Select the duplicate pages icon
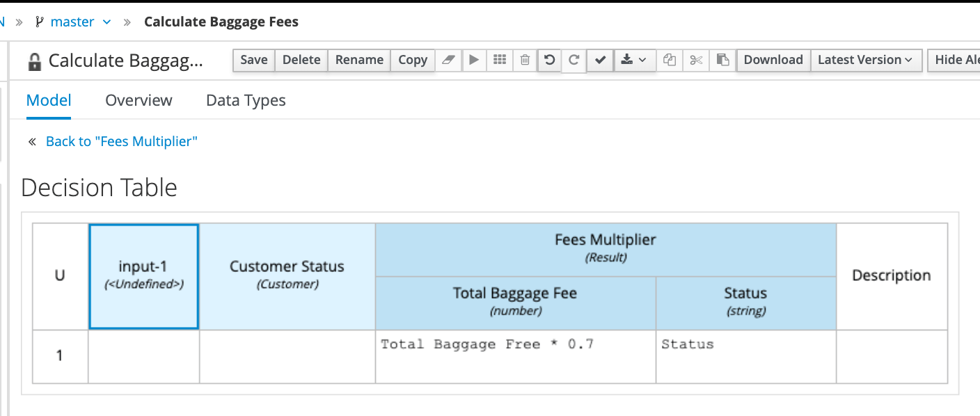980x416 pixels. 669,60
